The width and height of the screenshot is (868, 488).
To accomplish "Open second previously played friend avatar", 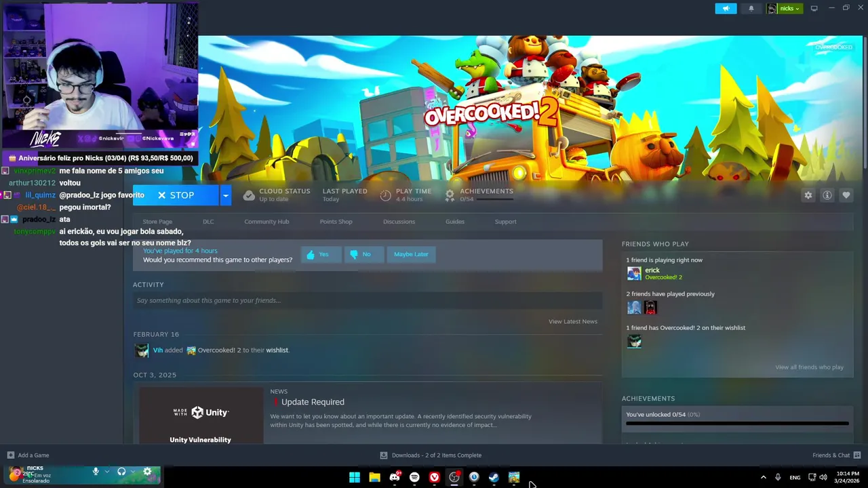I will (x=651, y=308).
